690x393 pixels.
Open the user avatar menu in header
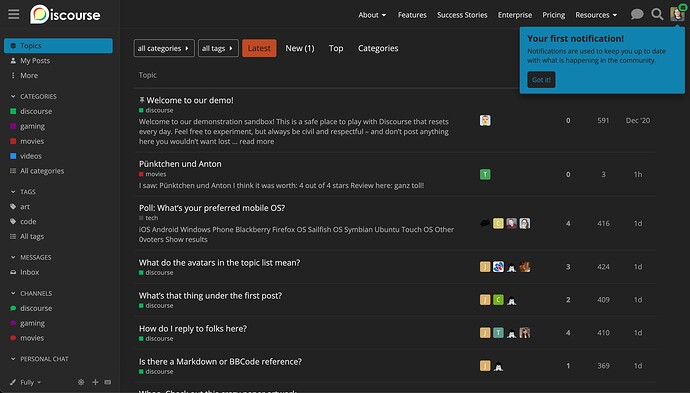click(x=677, y=14)
